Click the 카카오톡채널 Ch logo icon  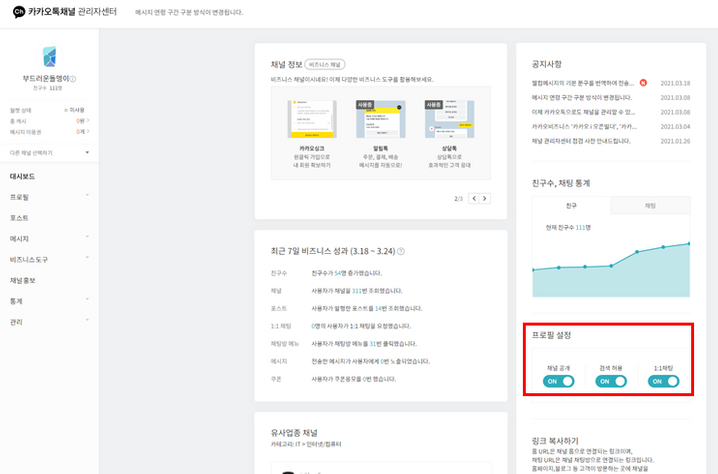point(19,11)
